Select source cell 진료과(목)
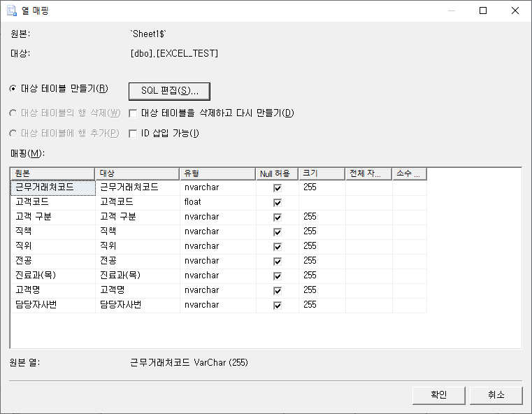 pyautogui.click(x=52, y=276)
